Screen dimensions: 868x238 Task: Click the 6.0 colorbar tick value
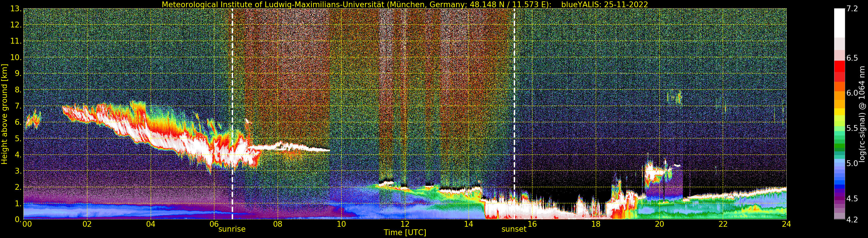(x=852, y=93)
